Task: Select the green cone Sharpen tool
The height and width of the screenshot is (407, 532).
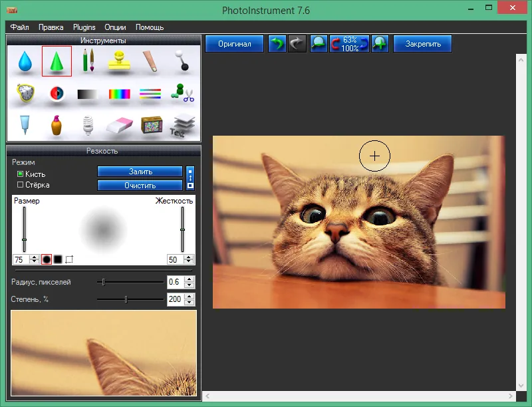Action: 57,61
